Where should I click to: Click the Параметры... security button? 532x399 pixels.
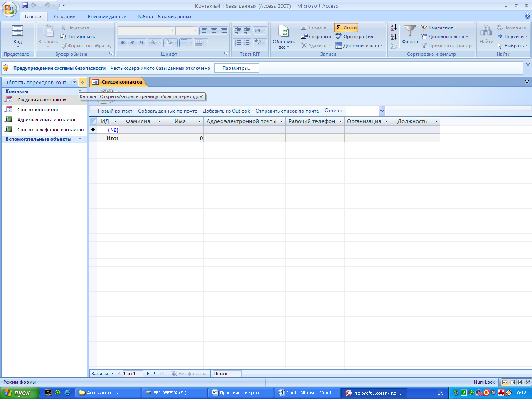point(236,68)
